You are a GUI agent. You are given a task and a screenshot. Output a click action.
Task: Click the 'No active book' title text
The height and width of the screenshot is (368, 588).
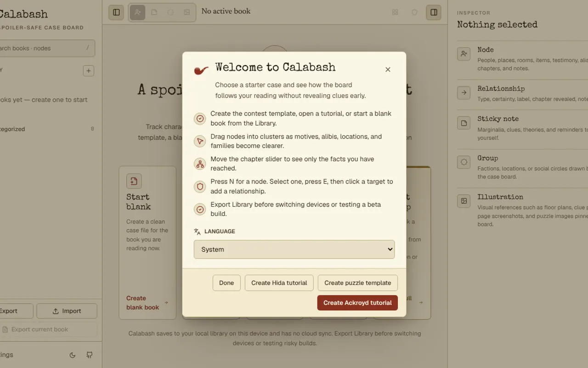point(226,11)
